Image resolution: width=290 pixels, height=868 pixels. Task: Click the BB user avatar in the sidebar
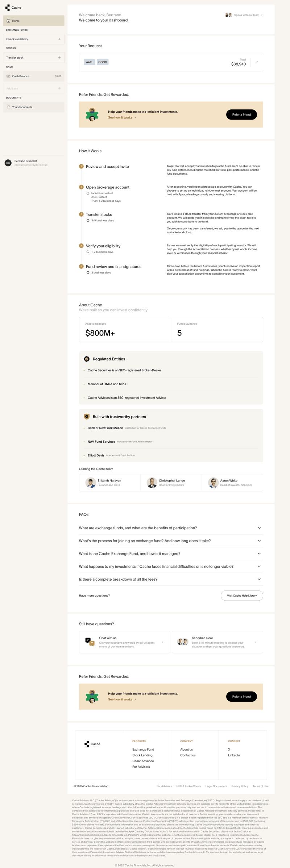pyautogui.click(x=8, y=163)
